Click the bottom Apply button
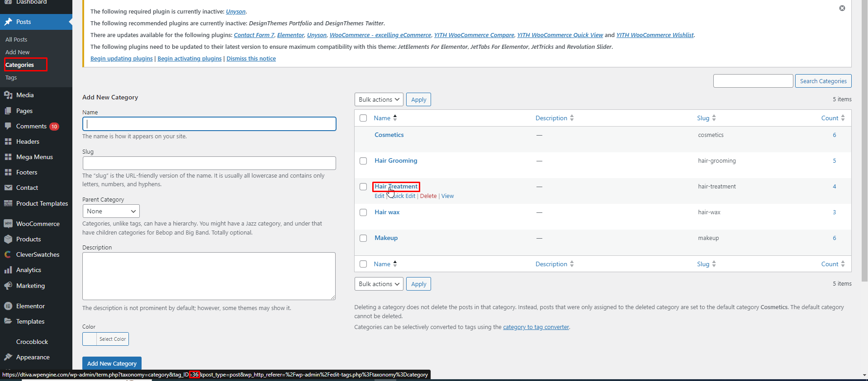 pos(418,284)
